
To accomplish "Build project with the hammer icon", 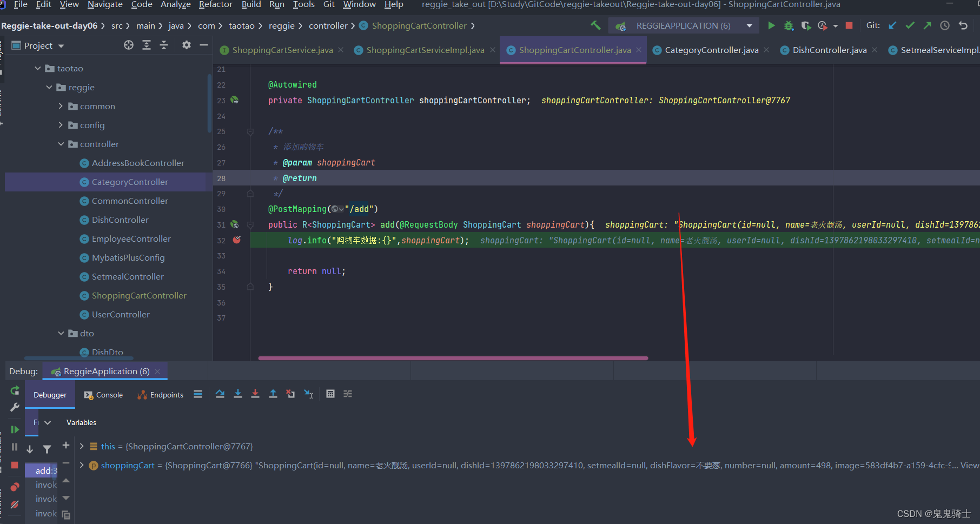I will pyautogui.click(x=595, y=25).
